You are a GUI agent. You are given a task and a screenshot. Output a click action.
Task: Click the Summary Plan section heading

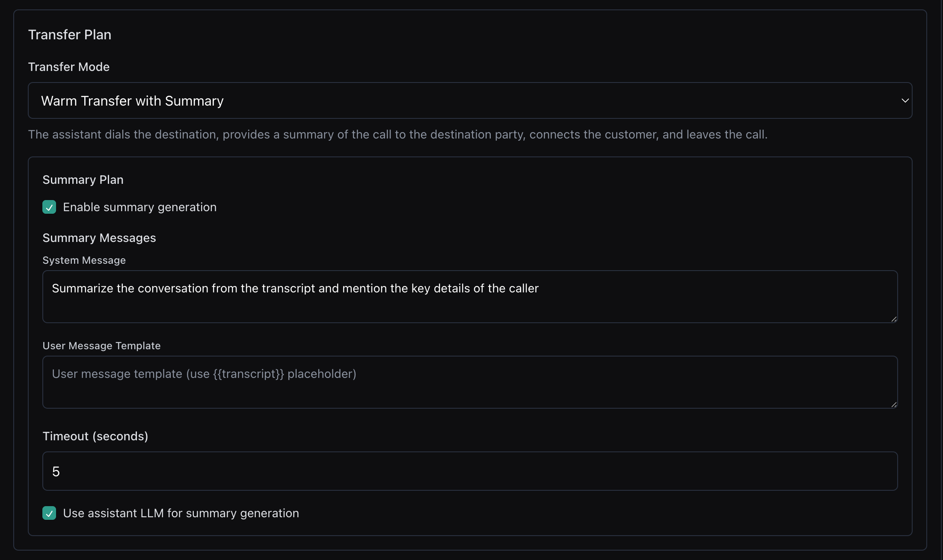[x=83, y=180]
